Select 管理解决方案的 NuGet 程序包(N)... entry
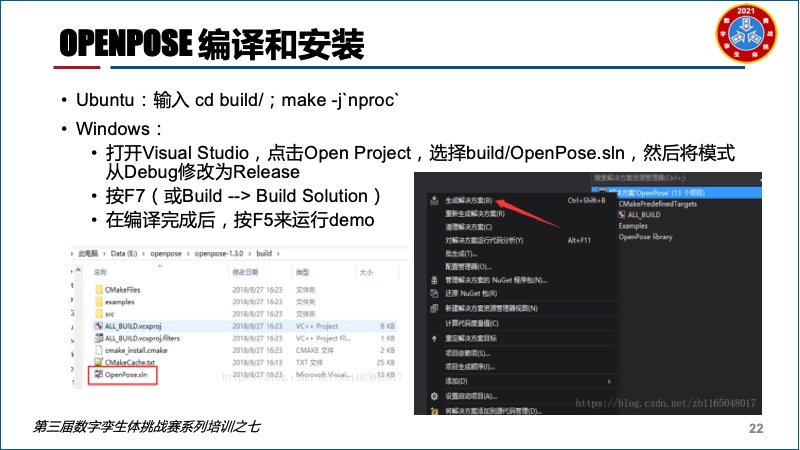The width and height of the screenshot is (800, 450). [496, 280]
